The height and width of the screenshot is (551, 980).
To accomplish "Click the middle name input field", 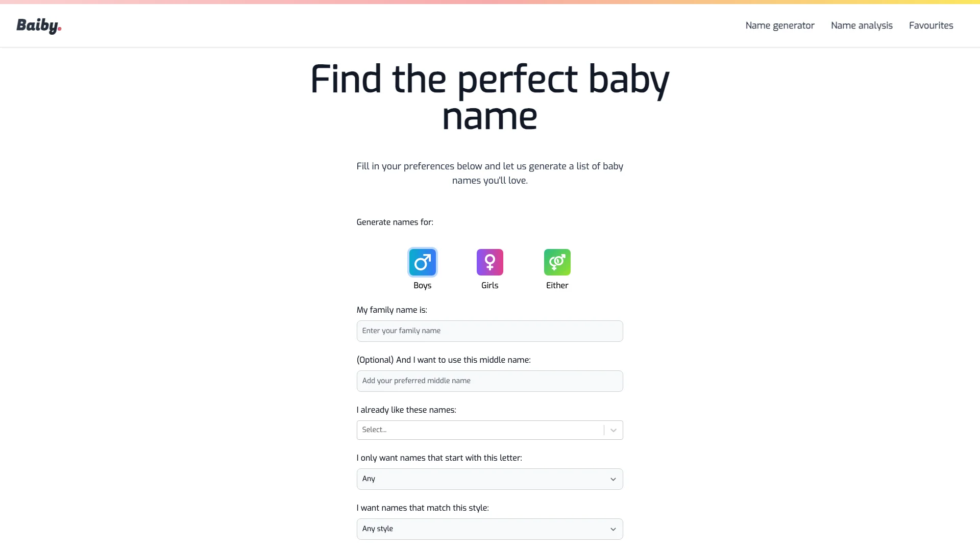I will [490, 381].
